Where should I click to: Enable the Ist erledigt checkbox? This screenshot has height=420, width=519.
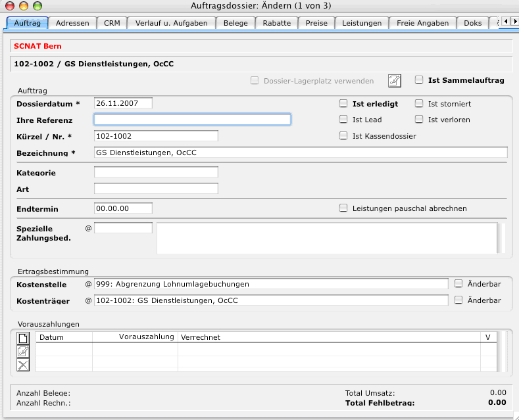click(343, 104)
